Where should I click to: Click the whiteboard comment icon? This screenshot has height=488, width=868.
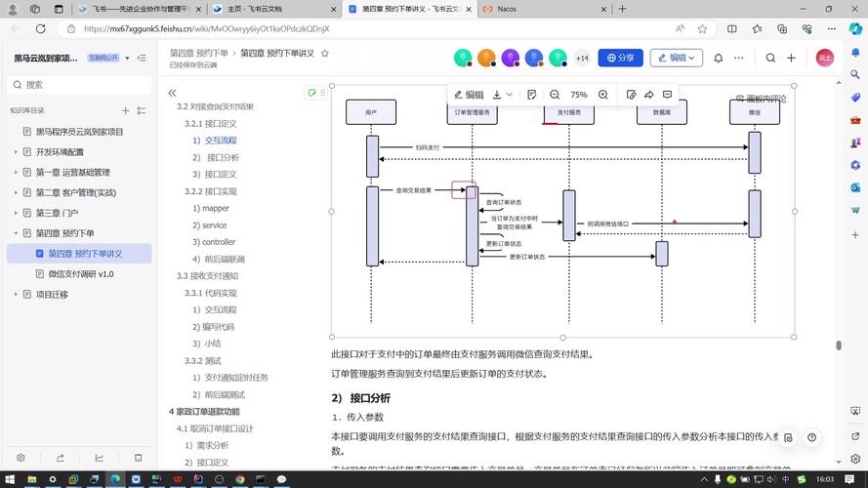pyautogui.click(x=668, y=95)
